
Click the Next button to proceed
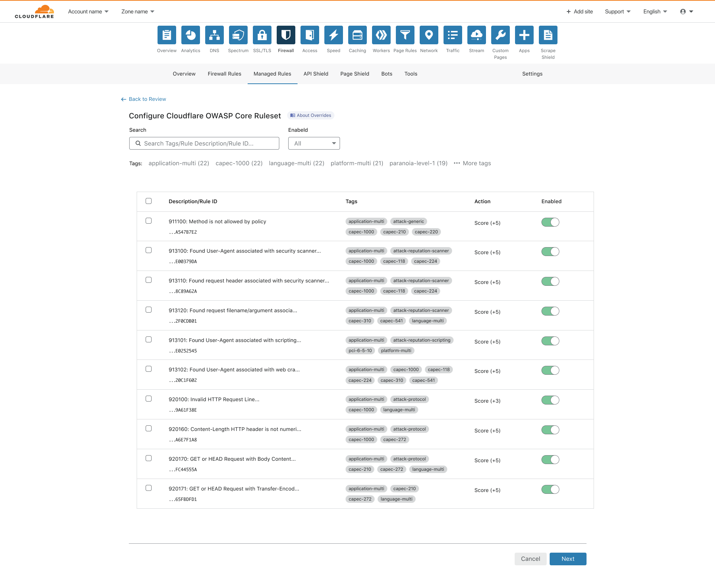click(567, 558)
